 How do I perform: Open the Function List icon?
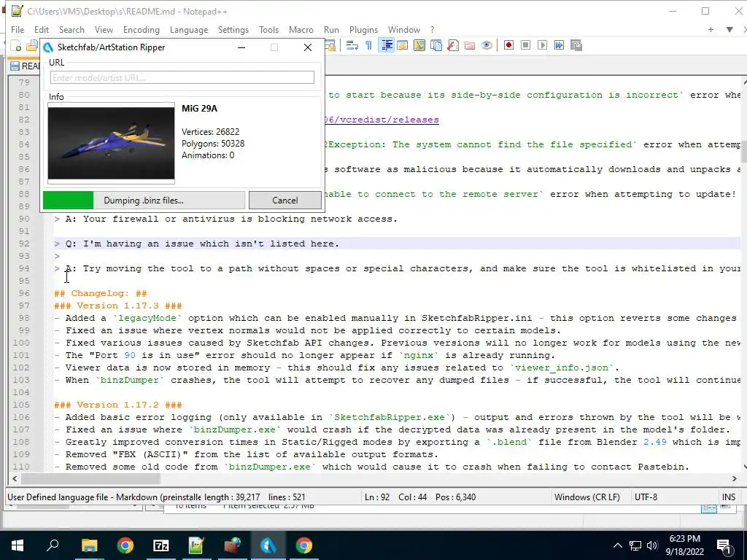(x=452, y=45)
